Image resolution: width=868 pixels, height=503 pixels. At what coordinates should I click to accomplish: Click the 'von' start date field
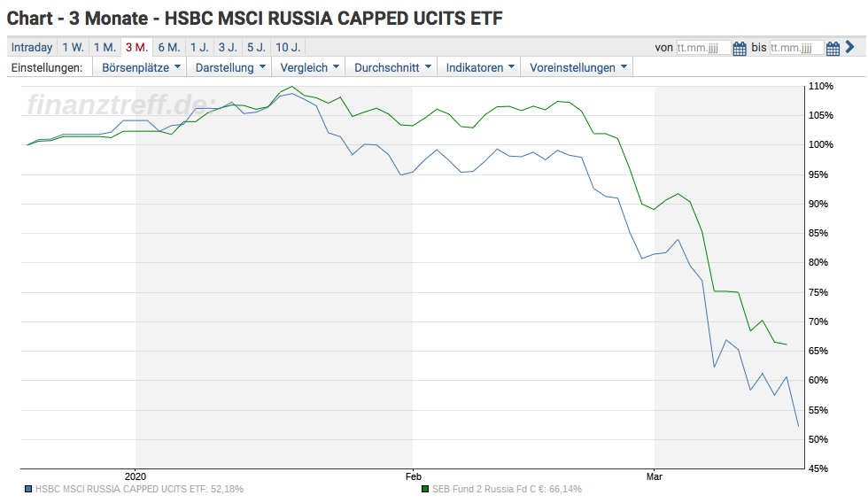(x=703, y=48)
